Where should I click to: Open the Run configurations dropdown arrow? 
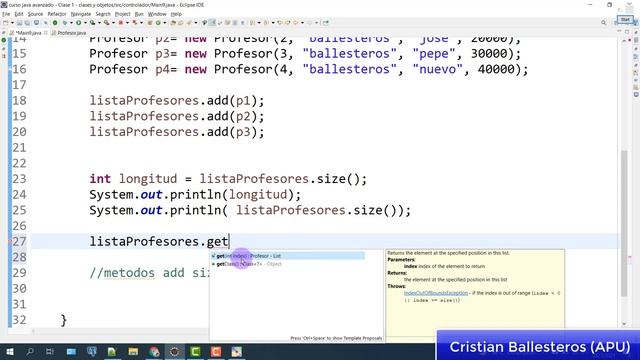(x=85, y=23)
